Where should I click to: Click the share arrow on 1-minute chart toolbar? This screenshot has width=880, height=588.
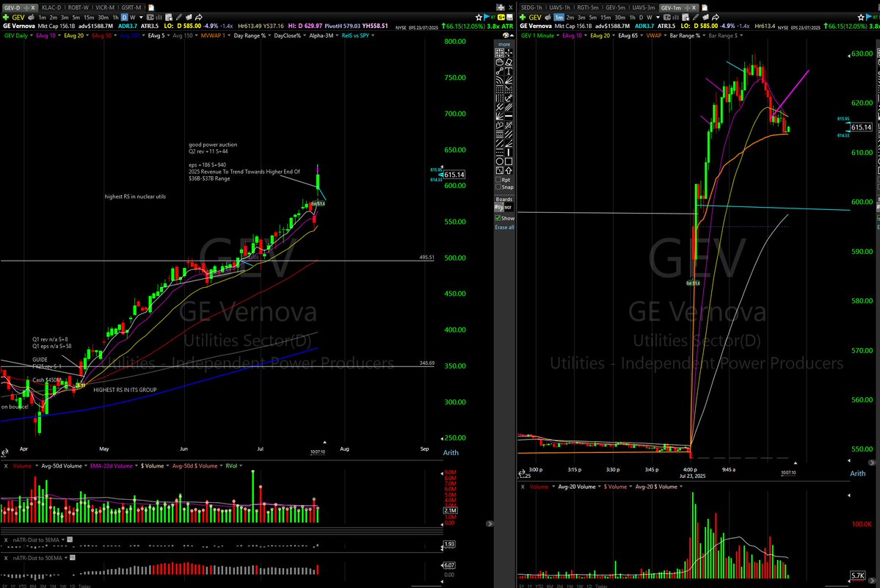pos(716,18)
